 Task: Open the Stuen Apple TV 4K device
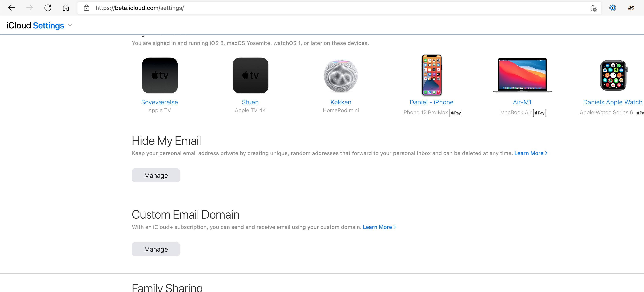click(x=250, y=85)
